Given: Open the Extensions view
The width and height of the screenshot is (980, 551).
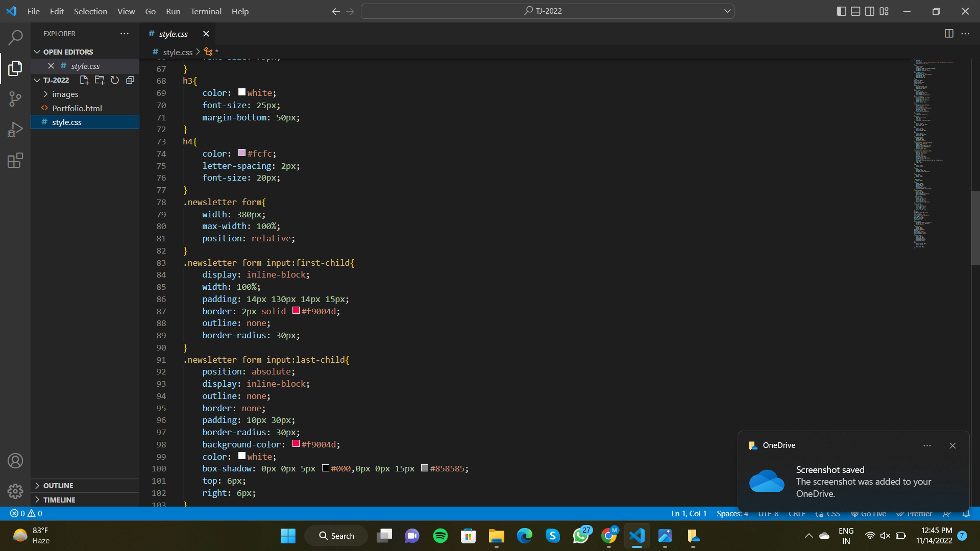Looking at the screenshot, I should (15, 160).
